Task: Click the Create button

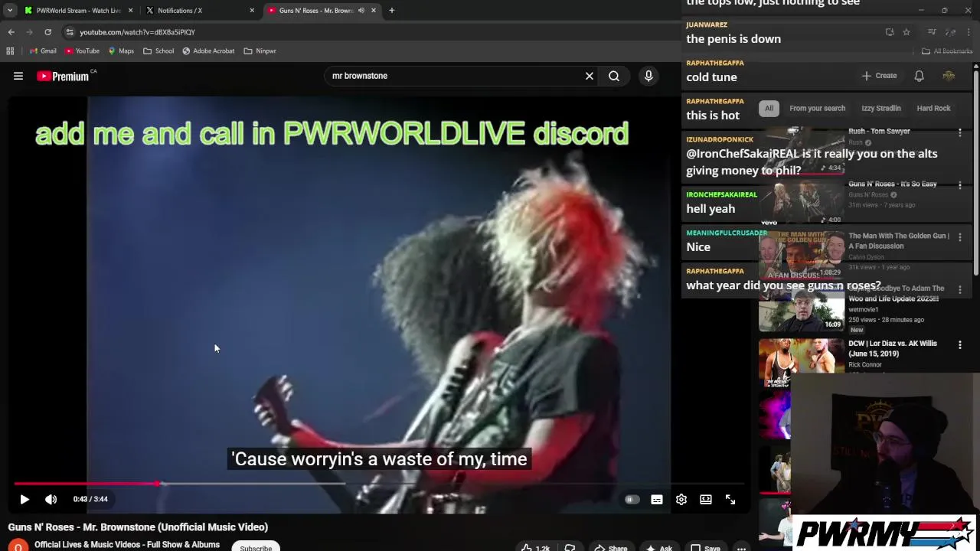Action: (x=879, y=76)
